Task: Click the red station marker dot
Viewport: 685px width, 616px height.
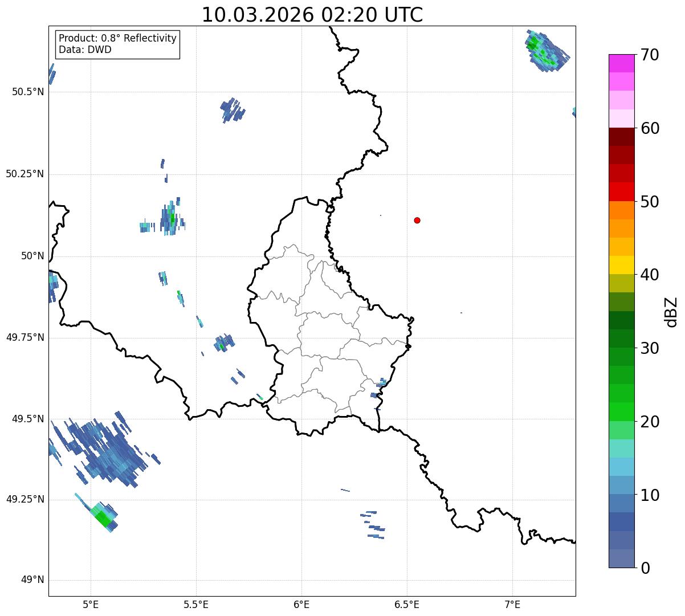Action: click(417, 221)
